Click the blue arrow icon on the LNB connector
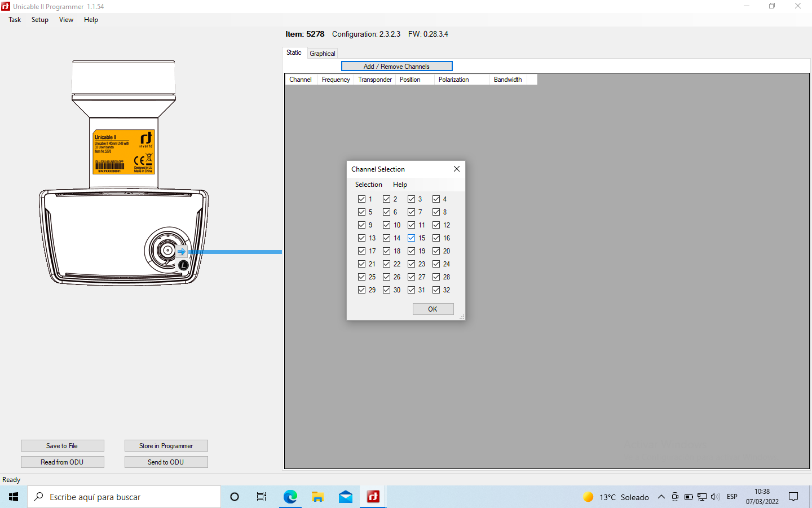Viewport: 812px width, 508px height. click(181, 252)
